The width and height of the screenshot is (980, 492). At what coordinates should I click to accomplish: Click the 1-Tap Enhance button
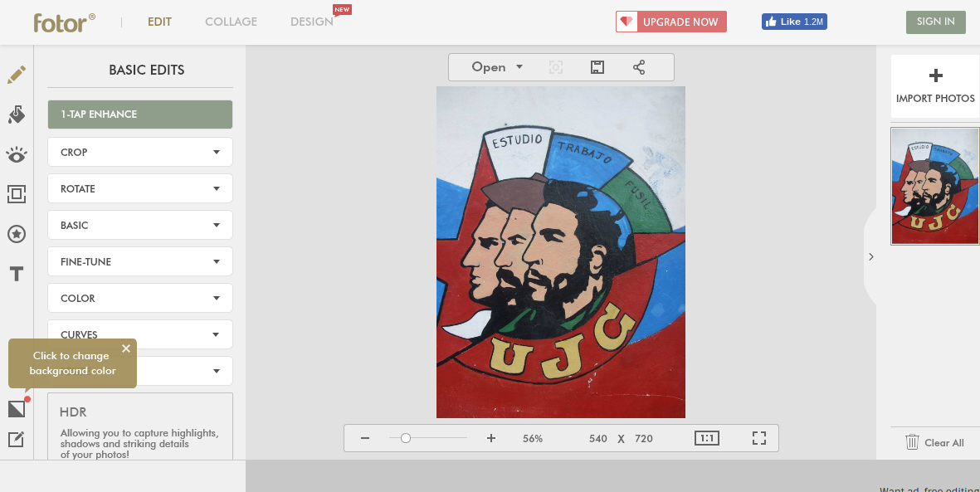(140, 114)
